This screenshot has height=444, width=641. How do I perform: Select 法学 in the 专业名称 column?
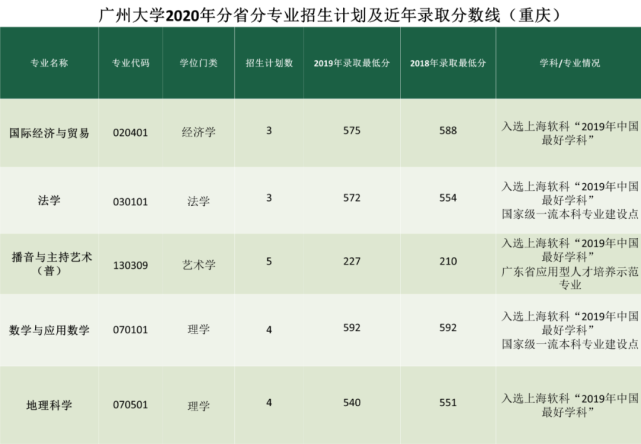click(49, 200)
